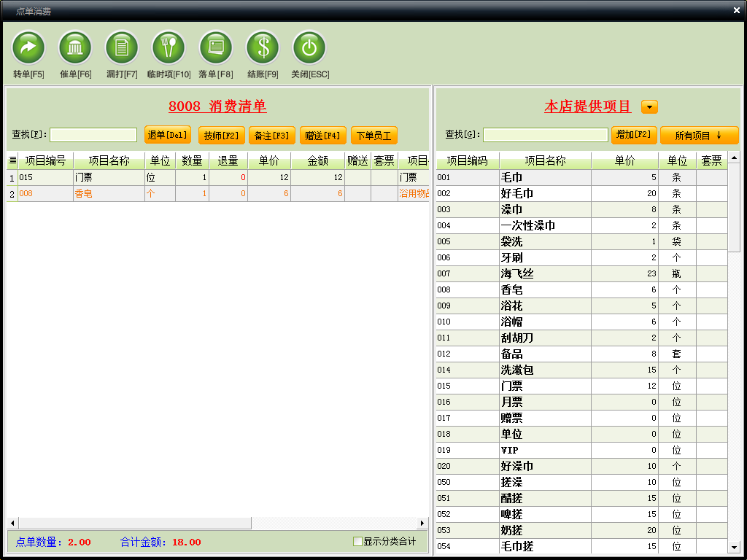Viewport: 747px width, 560px height.
Task: Select item 005 袋洗
Action: (581, 241)
